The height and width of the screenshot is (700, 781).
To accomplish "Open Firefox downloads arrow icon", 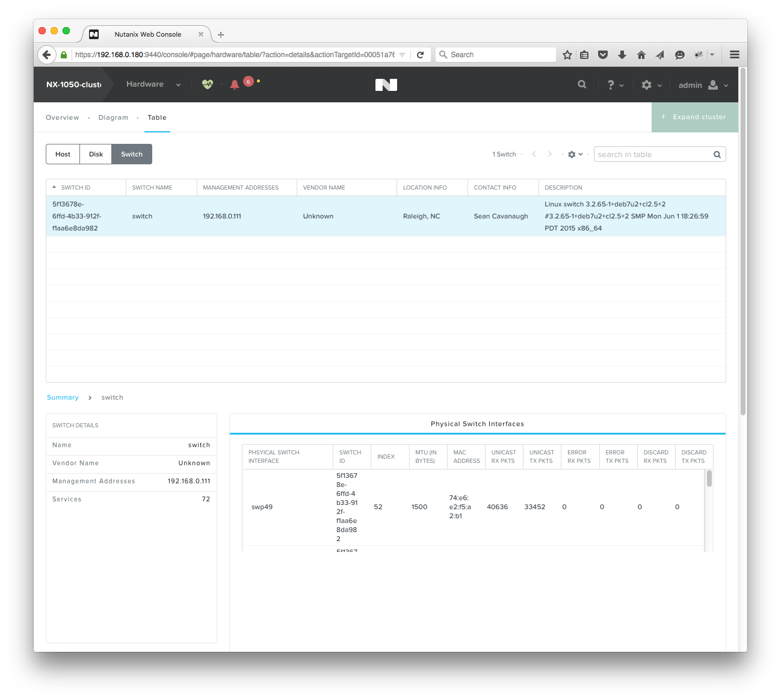I will tap(622, 55).
